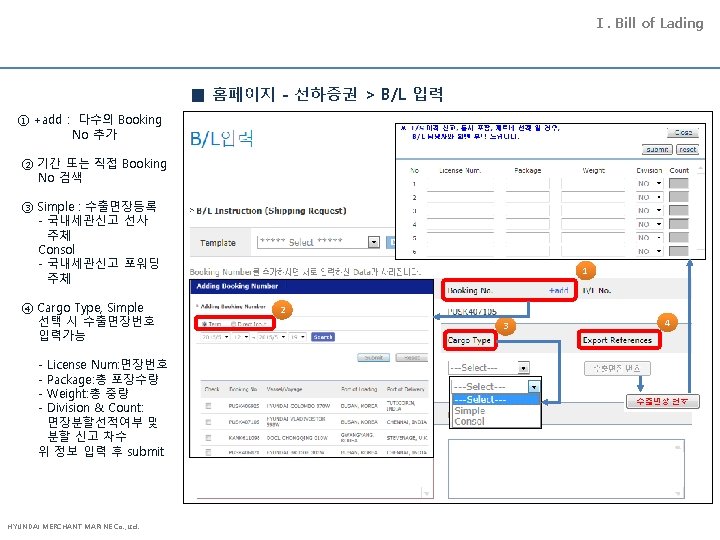The image size is (720, 540).
Task: Open Division dropdown in row 6
Action: tap(650, 251)
